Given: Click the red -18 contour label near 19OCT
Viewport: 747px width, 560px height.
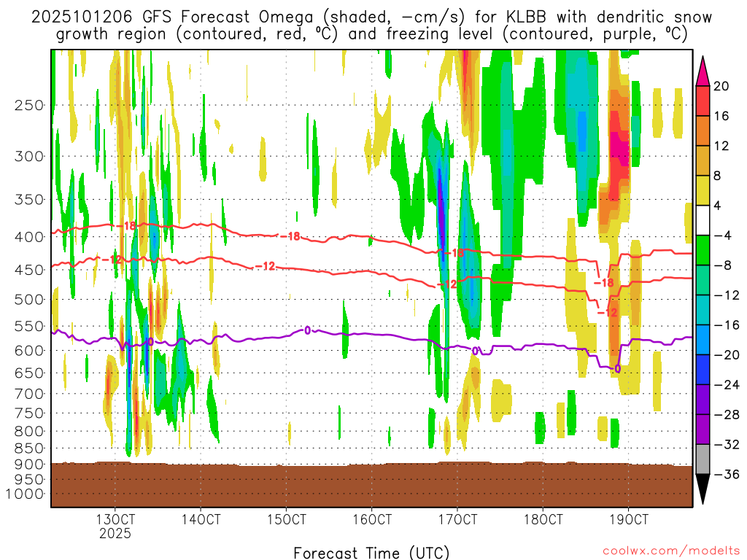Looking at the screenshot, I should (604, 283).
